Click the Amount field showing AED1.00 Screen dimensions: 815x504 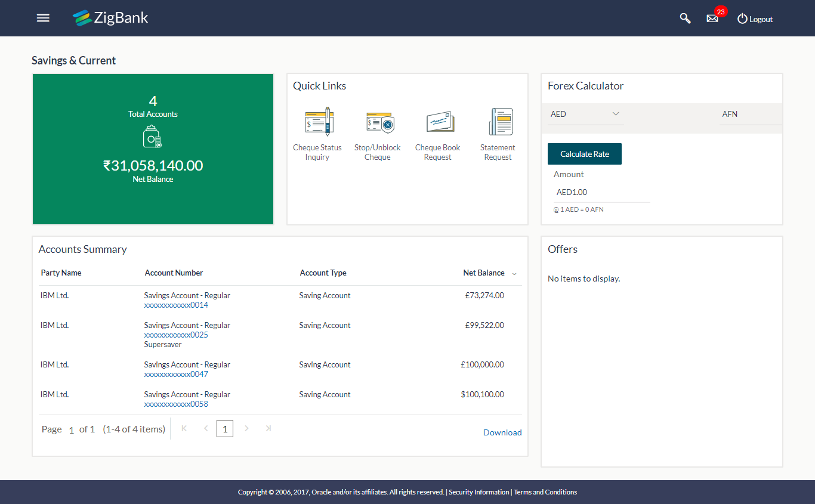point(601,193)
